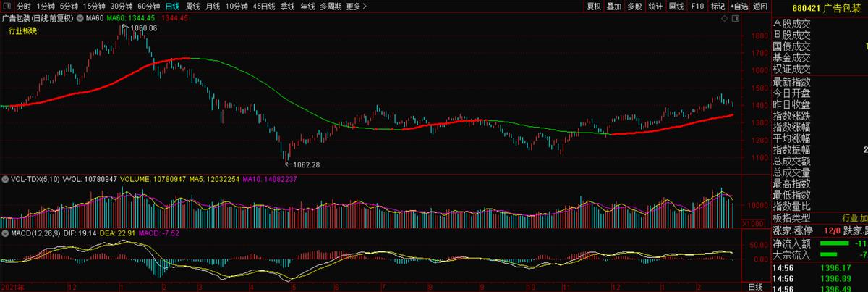Click the 返回 back button
The image size is (868, 292).
pos(760,6)
